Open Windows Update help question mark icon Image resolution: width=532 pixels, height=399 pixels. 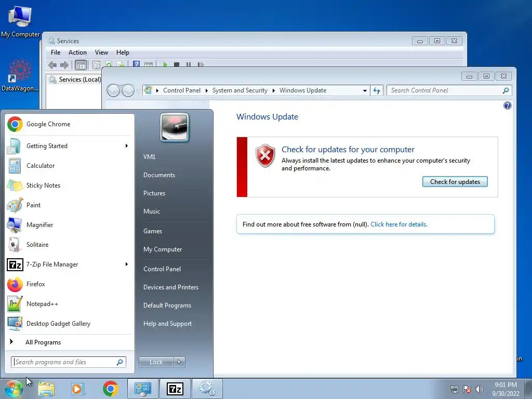(507, 105)
